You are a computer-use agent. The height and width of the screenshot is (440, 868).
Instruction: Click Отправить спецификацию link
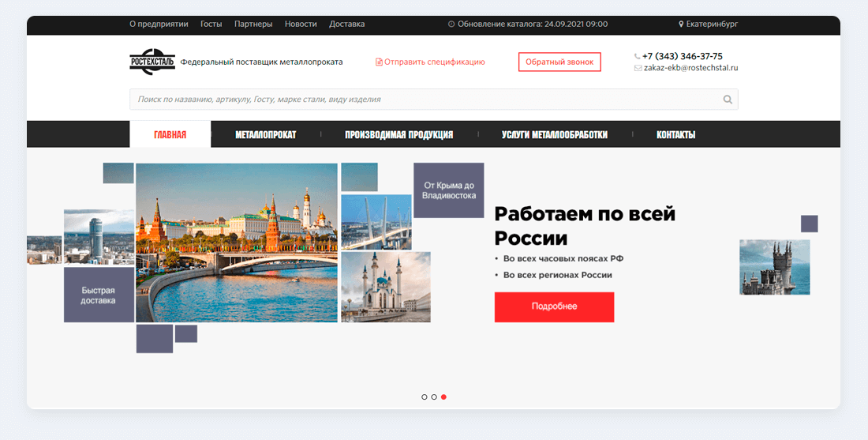(435, 62)
